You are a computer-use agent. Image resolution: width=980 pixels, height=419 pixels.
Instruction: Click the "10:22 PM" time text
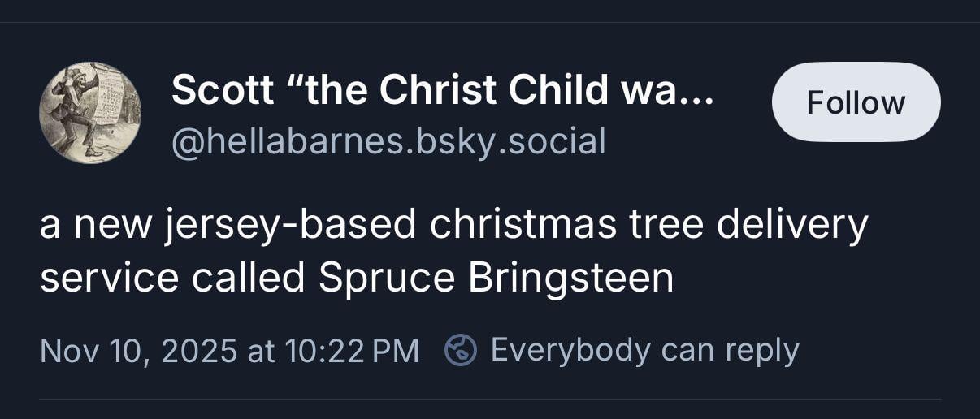point(352,351)
